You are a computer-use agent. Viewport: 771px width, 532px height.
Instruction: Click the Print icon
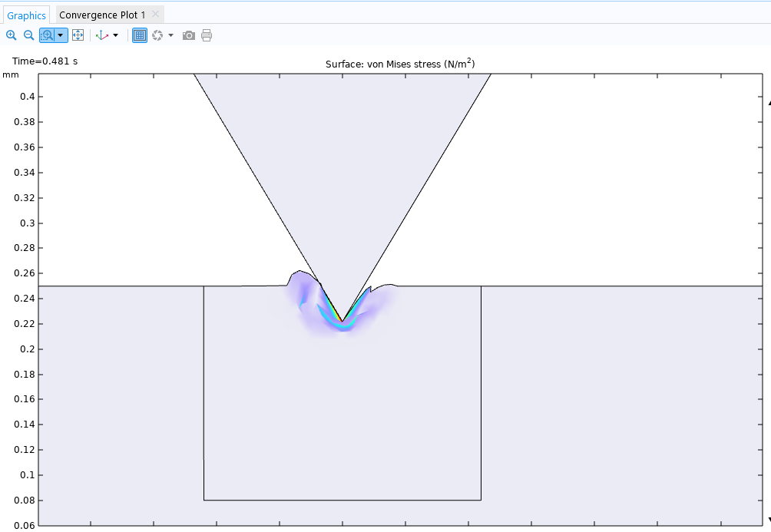(207, 35)
